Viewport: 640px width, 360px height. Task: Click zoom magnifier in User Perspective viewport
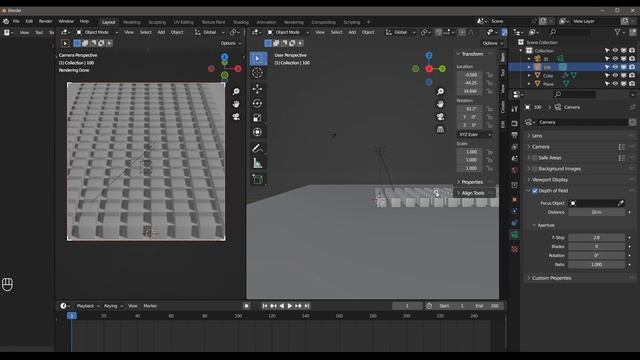coord(440,91)
